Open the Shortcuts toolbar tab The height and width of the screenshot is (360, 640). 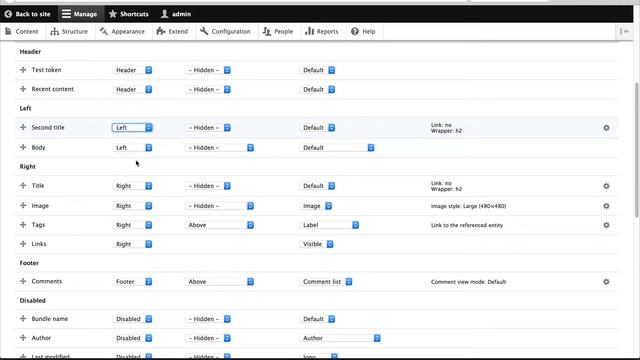pos(129,14)
